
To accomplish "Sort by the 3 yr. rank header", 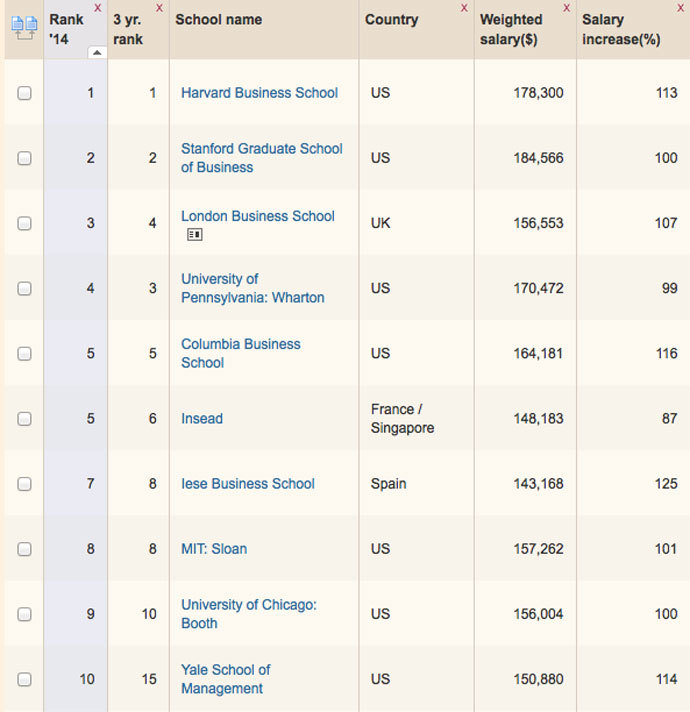I will coord(128,29).
